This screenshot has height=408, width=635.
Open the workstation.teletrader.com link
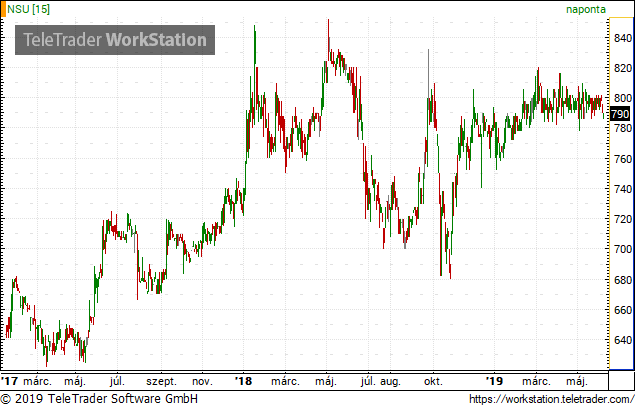tap(550, 399)
